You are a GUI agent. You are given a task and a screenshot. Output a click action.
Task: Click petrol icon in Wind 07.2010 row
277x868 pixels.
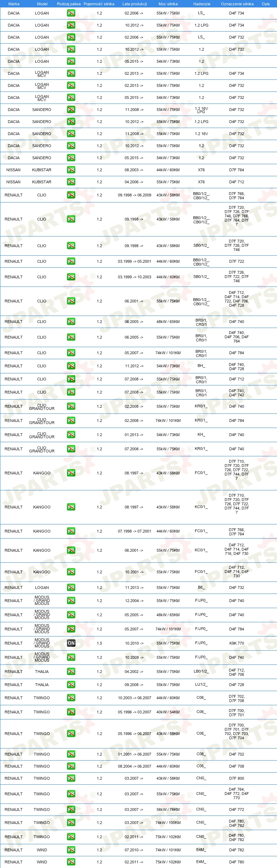pos(71,850)
